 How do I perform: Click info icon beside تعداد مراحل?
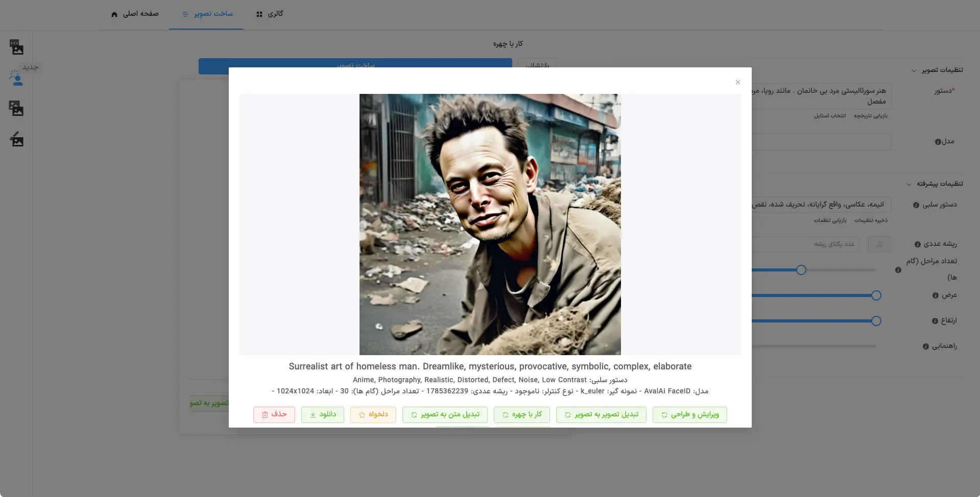click(x=898, y=270)
